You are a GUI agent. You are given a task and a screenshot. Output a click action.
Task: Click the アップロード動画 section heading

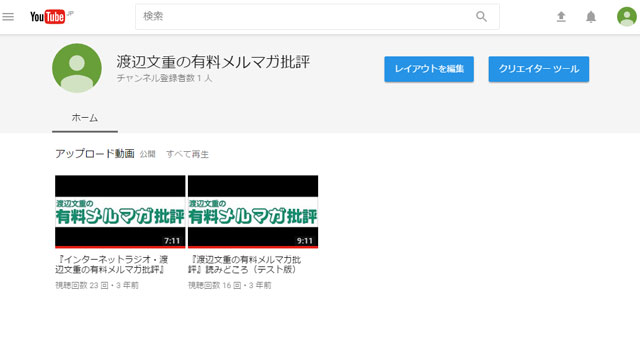(x=95, y=154)
